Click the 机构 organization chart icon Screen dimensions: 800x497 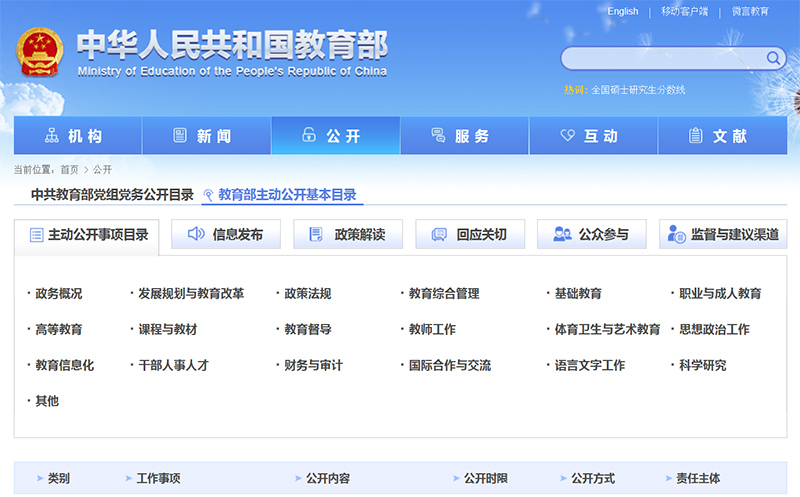[52, 135]
